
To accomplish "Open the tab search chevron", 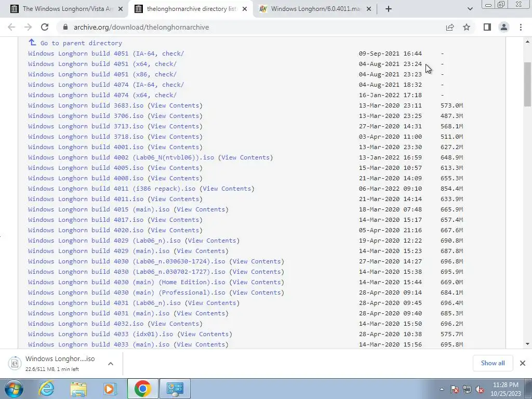I will (470, 9).
